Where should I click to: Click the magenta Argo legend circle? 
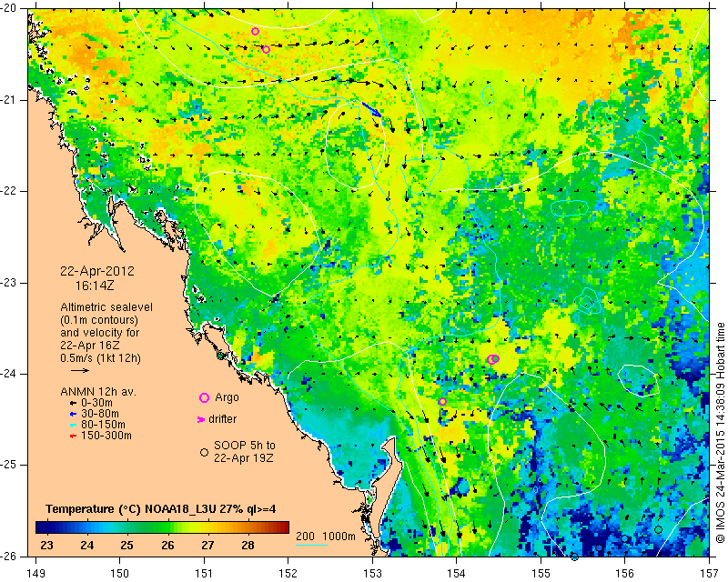[x=204, y=397]
